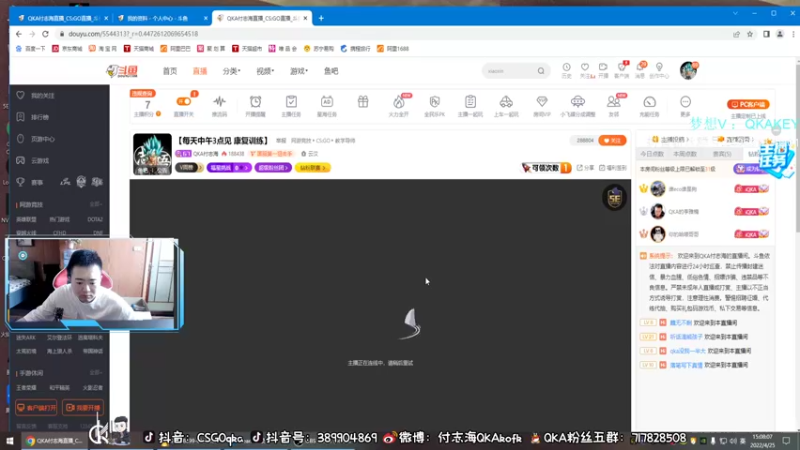Toggle the 直播开关 live switch
Screen dimensions: 800x450
183,102
